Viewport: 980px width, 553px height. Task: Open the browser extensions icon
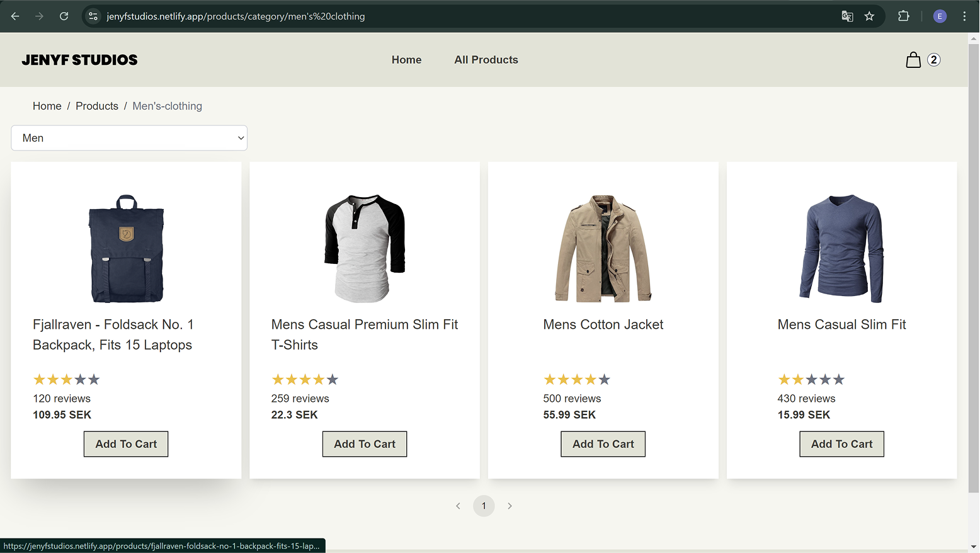[904, 16]
